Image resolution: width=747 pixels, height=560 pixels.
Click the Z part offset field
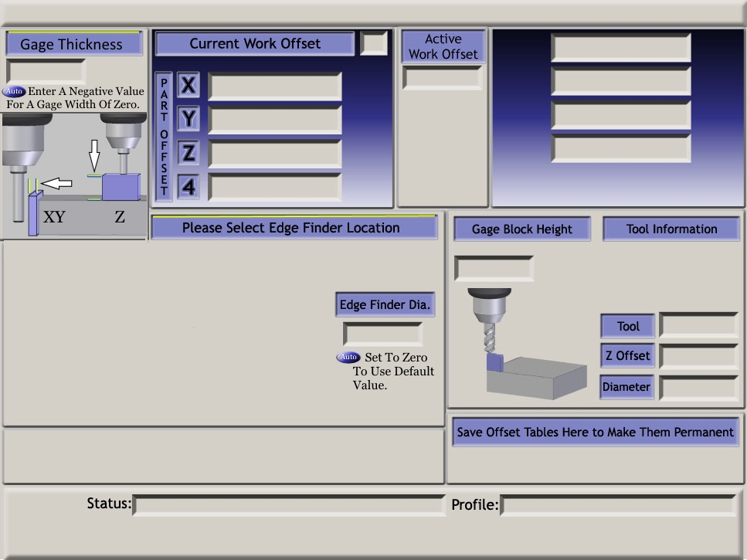click(x=275, y=154)
